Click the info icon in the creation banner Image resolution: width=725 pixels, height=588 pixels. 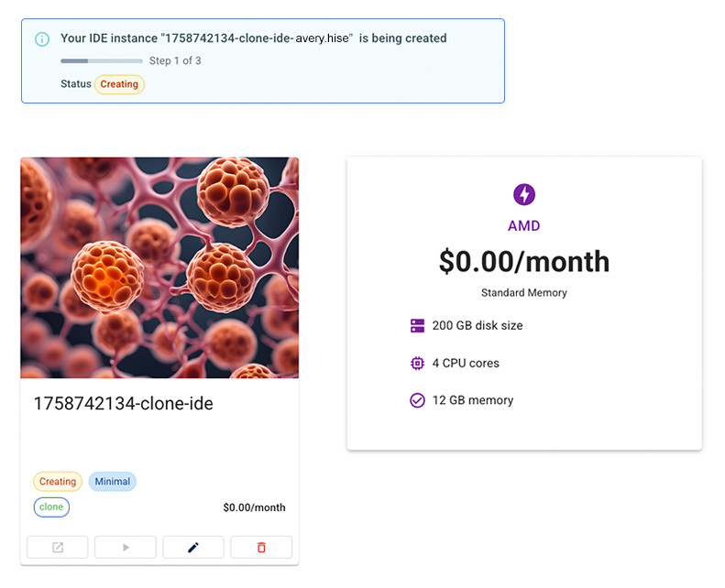pos(42,39)
